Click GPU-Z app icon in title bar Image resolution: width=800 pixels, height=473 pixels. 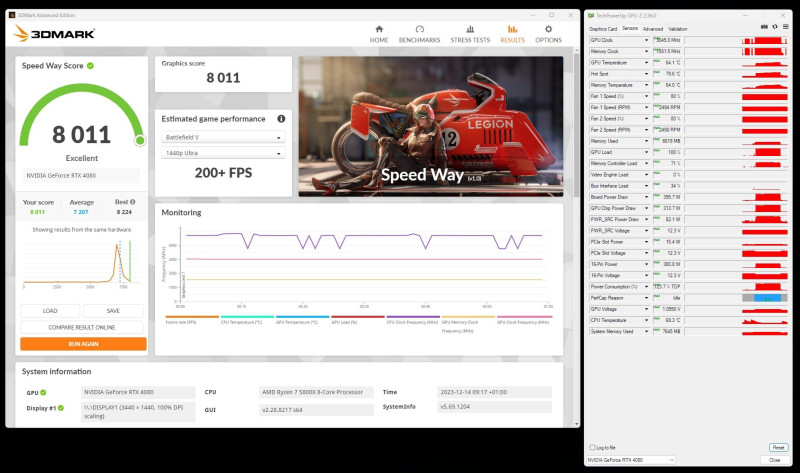point(591,16)
